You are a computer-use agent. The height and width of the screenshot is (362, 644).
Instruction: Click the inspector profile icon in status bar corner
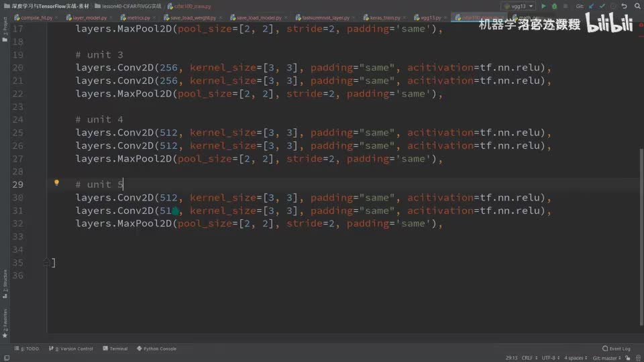point(638,358)
